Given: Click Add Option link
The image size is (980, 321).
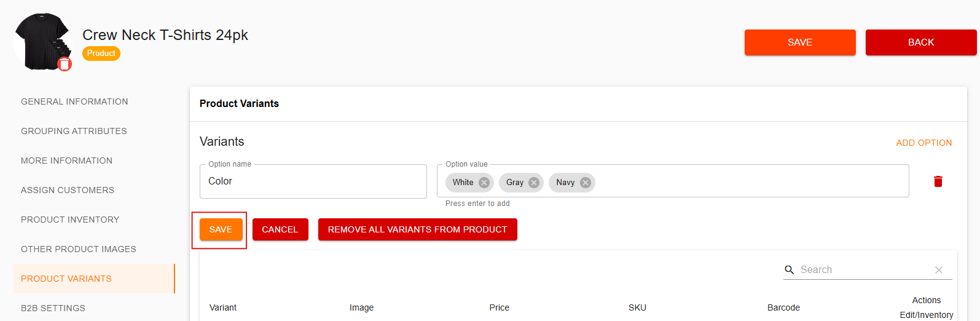Looking at the screenshot, I should tap(924, 143).
